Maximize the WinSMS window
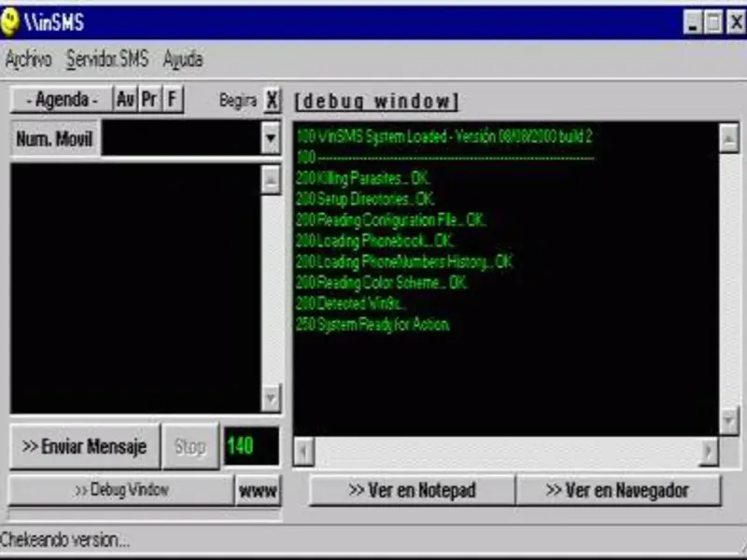Screen dimensions: 747x560 click(x=713, y=22)
